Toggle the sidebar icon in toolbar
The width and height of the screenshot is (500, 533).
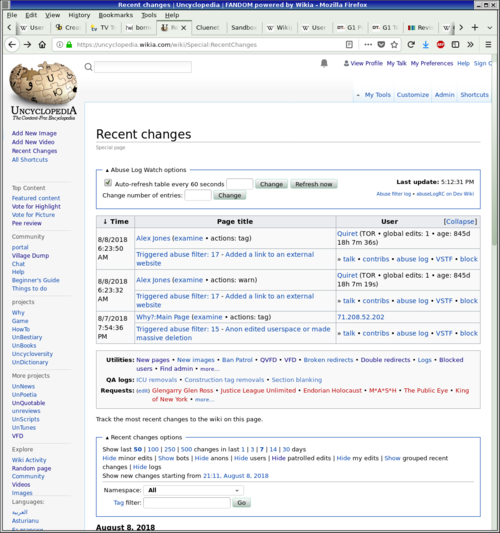coord(455,45)
